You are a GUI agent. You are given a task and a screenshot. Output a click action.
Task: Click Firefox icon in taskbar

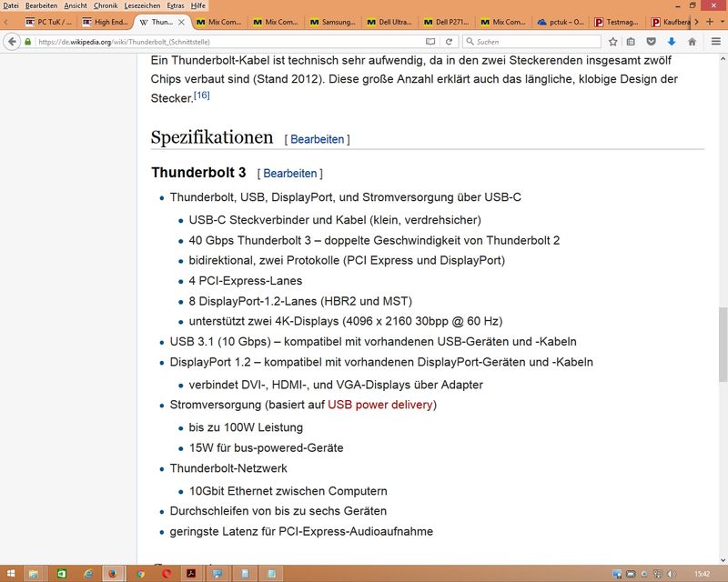pos(112,574)
